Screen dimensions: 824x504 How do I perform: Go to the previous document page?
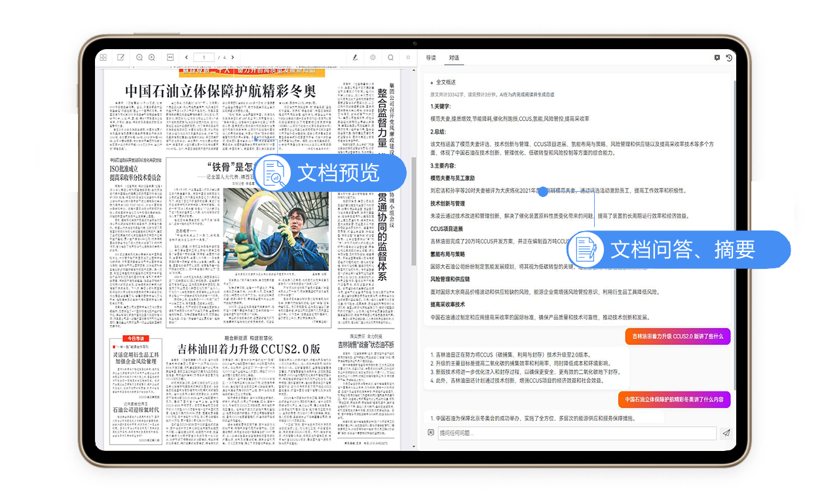(x=187, y=58)
